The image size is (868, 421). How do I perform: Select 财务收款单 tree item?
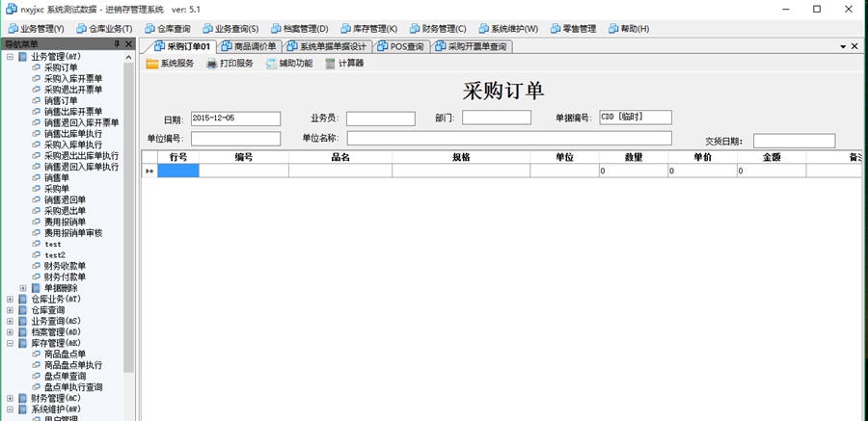point(65,266)
